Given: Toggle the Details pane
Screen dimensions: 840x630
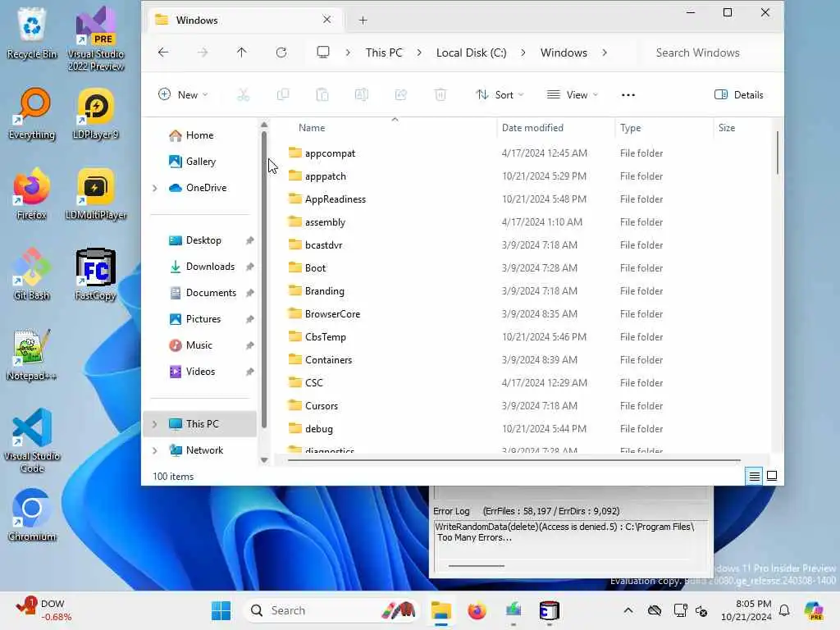Looking at the screenshot, I should pyautogui.click(x=739, y=95).
